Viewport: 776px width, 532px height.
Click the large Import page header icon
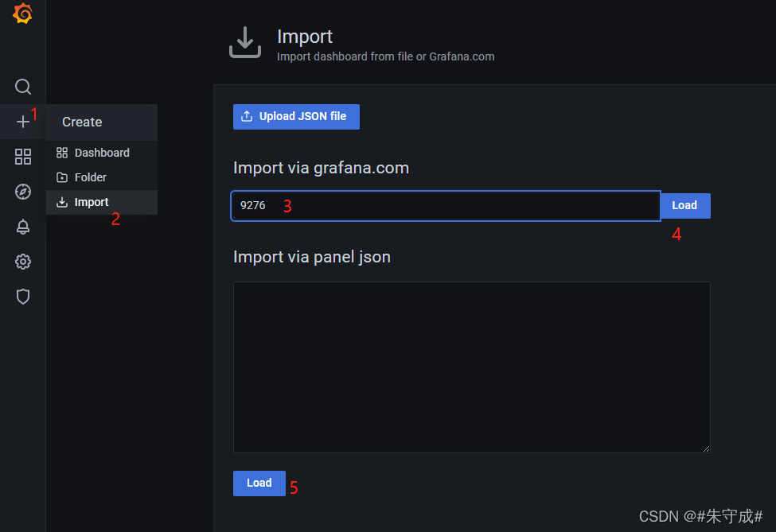(245, 42)
